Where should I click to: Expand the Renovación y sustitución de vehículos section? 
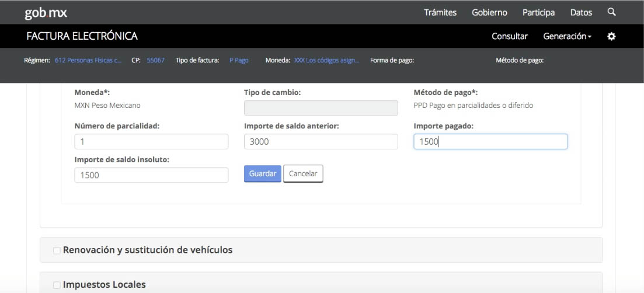[147, 250]
